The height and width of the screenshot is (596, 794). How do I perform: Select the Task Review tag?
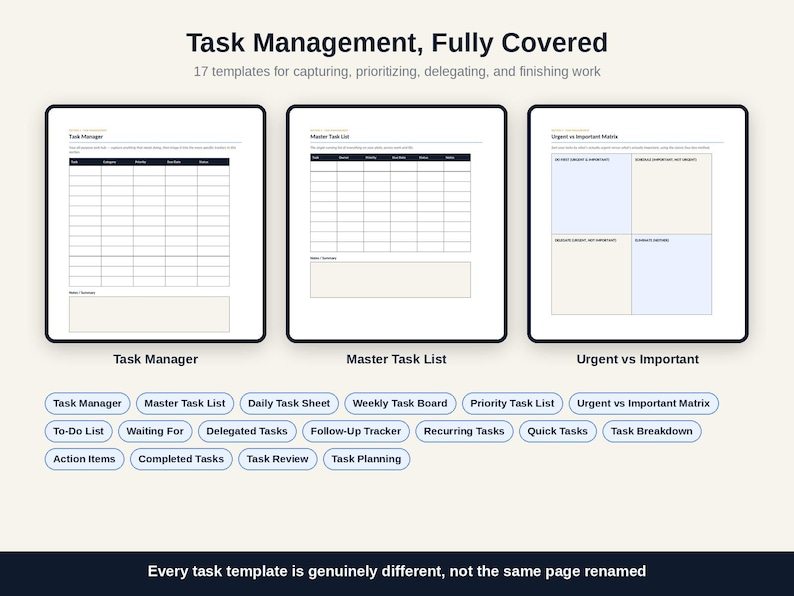point(277,459)
